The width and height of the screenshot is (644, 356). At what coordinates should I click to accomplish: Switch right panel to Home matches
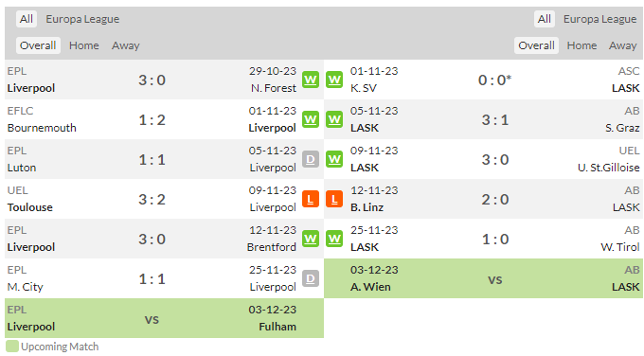(581, 45)
